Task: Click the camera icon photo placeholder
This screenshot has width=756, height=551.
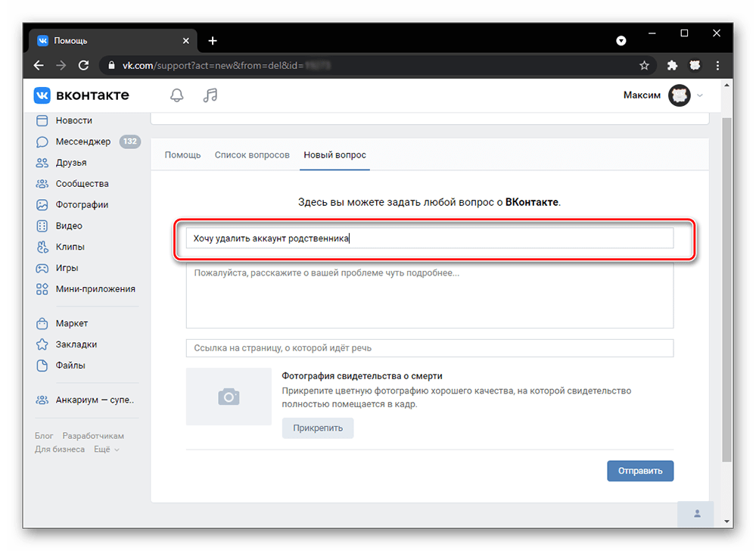Action: tap(229, 396)
